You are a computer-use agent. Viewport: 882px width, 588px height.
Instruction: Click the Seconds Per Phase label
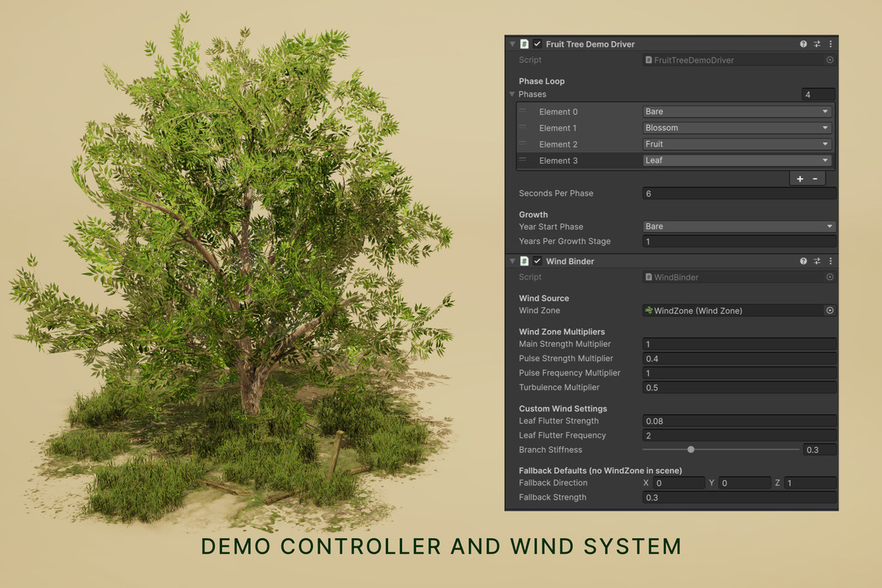[x=556, y=193]
